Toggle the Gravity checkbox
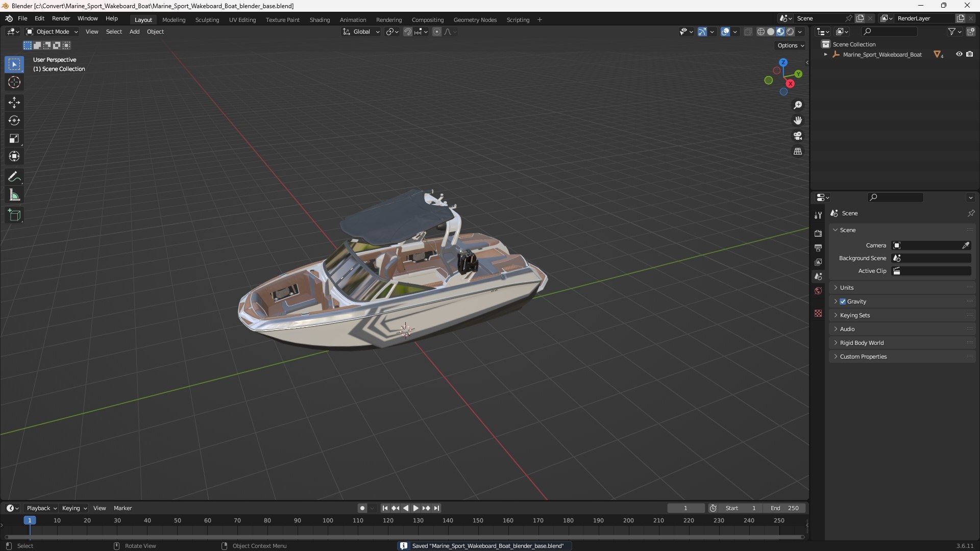The image size is (980, 551). pyautogui.click(x=843, y=302)
